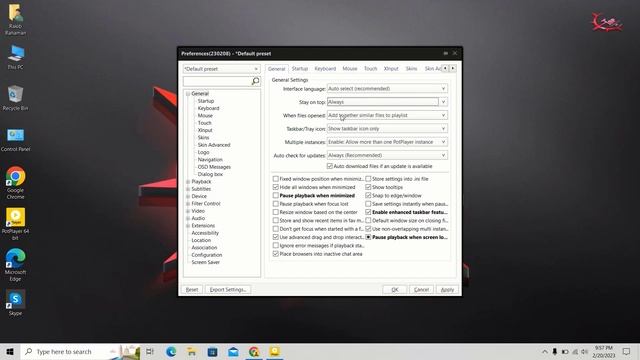Viewport: 640px width, 360px height.
Task: Open the Default preset dropdown
Action: coord(221,69)
